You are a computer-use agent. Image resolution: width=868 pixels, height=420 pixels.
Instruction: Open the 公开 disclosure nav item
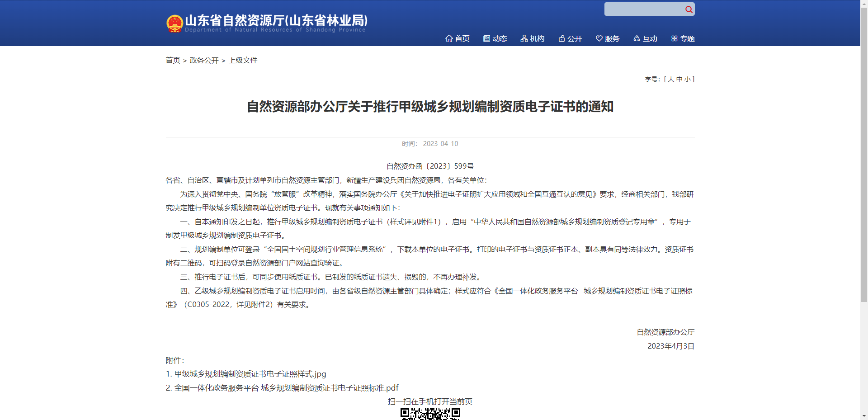570,39
